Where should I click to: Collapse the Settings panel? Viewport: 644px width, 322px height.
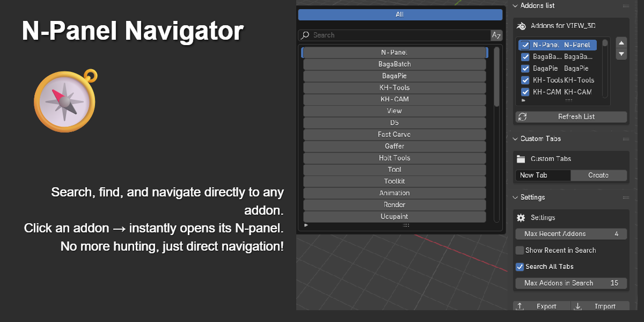click(x=516, y=197)
